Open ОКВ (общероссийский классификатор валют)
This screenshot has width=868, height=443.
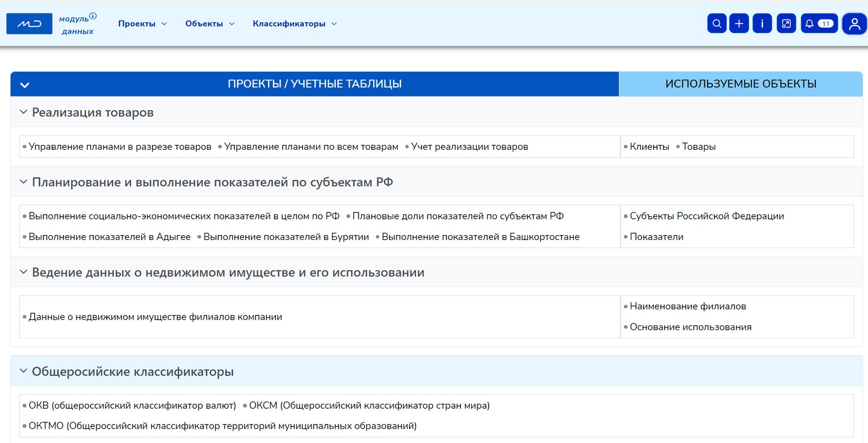pyautogui.click(x=132, y=406)
